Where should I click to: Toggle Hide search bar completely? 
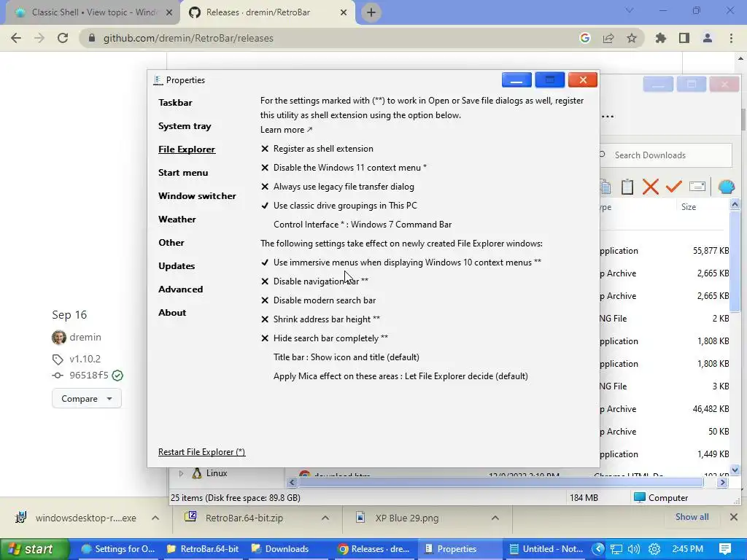[x=325, y=338]
